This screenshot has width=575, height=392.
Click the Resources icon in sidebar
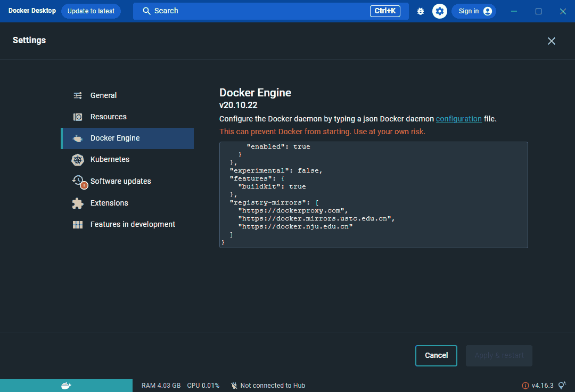(77, 116)
